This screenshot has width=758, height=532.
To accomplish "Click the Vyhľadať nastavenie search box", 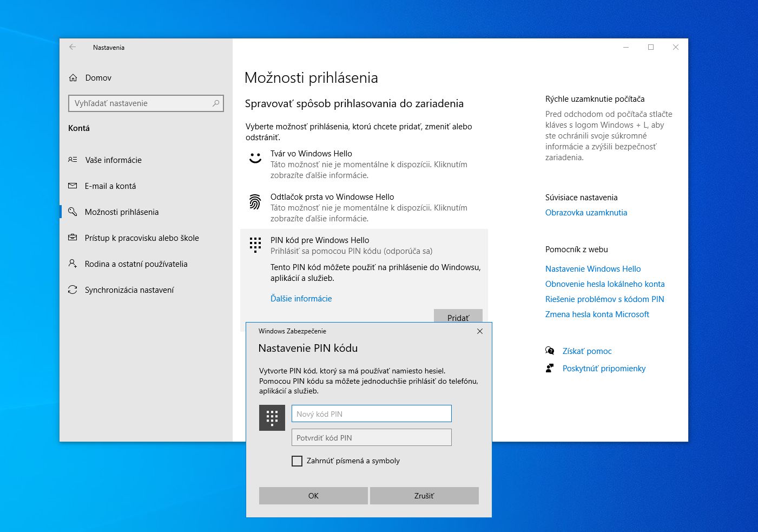I will (x=146, y=103).
